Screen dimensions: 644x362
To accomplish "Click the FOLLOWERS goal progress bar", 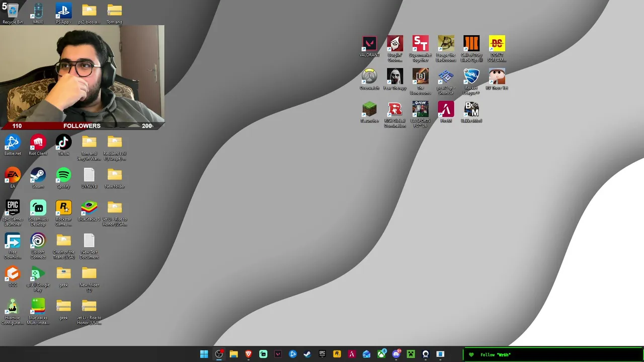I will tap(82, 126).
